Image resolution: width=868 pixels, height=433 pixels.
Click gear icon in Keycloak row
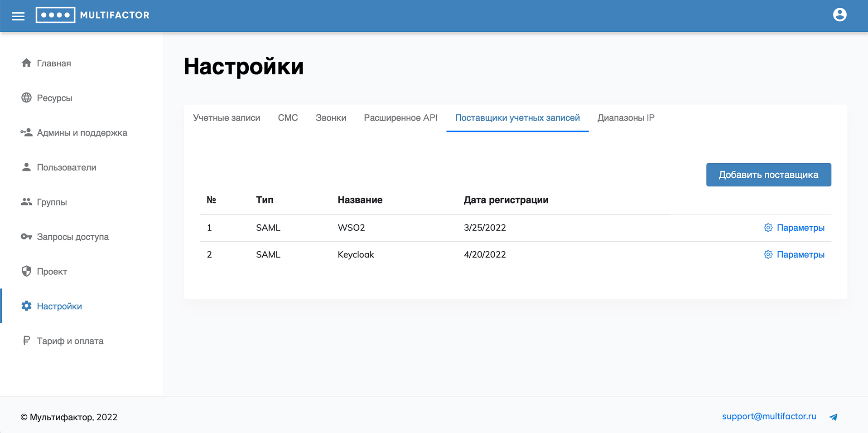(768, 254)
